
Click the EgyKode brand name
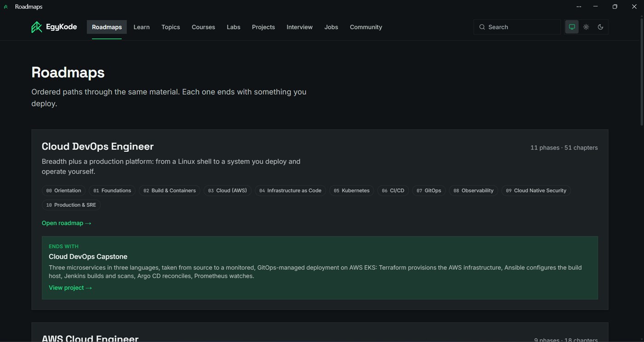(x=61, y=27)
